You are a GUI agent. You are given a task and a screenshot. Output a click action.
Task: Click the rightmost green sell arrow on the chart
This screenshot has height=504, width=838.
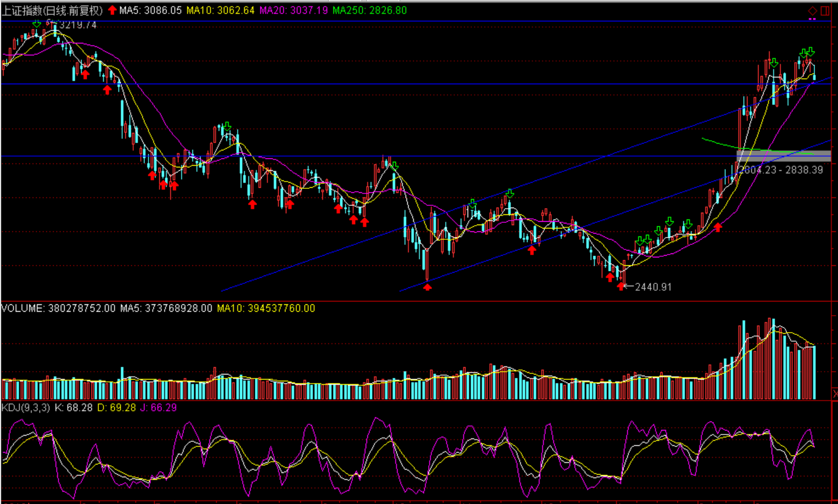point(811,52)
